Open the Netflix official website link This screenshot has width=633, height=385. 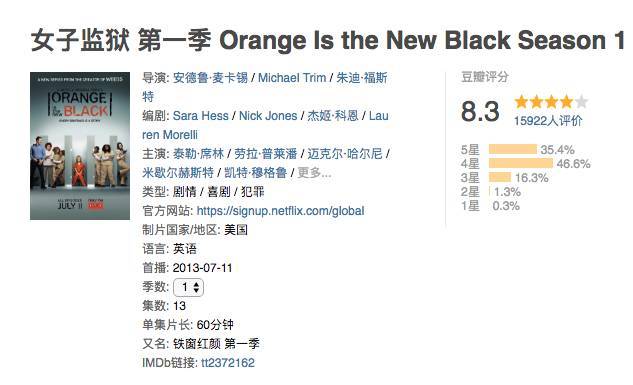pos(281,211)
